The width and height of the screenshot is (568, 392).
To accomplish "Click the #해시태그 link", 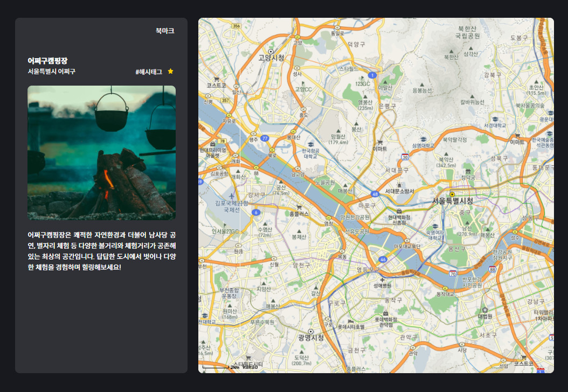I will (x=149, y=72).
